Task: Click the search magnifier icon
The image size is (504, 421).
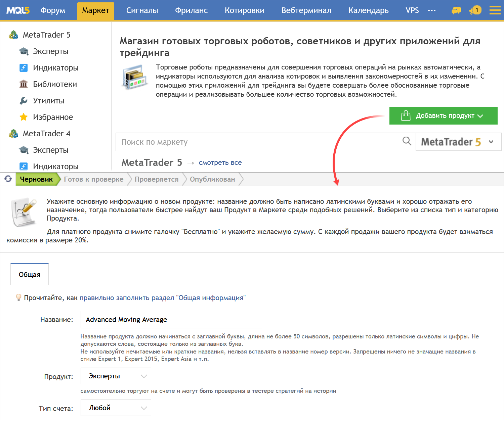Action: 407,141
